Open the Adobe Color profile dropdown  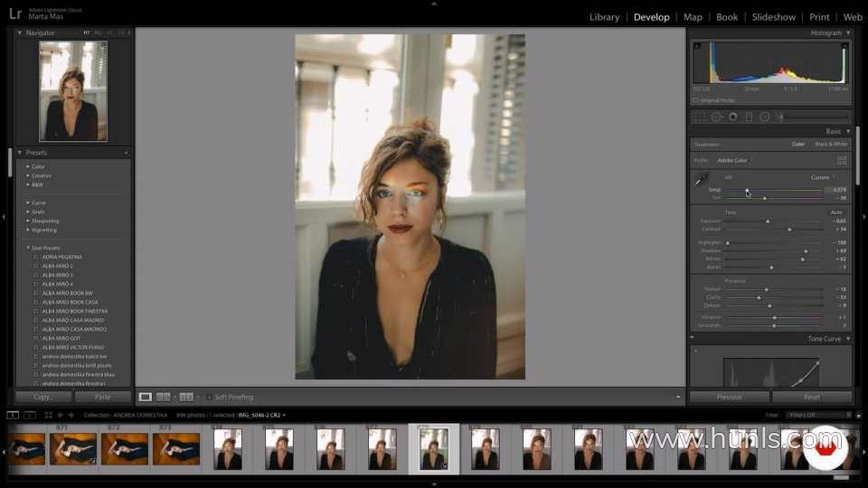(734, 161)
